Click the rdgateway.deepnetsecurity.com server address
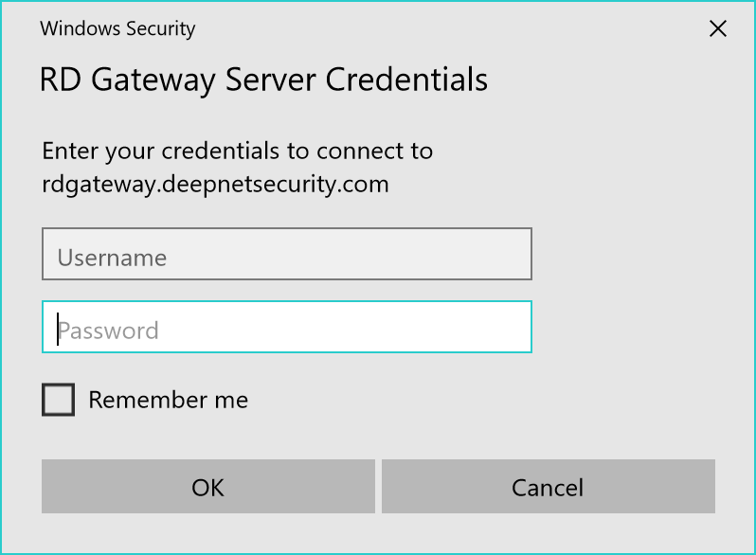The image size is (756, 555). pos(215,183)
